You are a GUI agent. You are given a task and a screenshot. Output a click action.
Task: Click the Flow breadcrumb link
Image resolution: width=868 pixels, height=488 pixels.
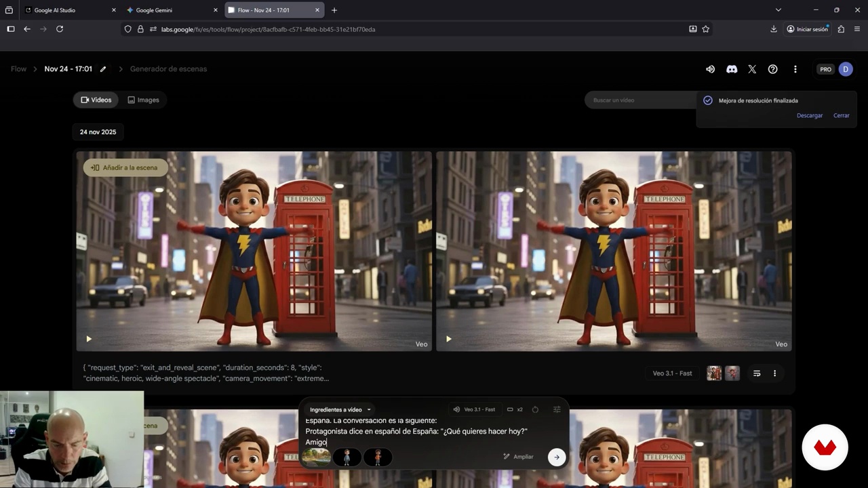18,69
